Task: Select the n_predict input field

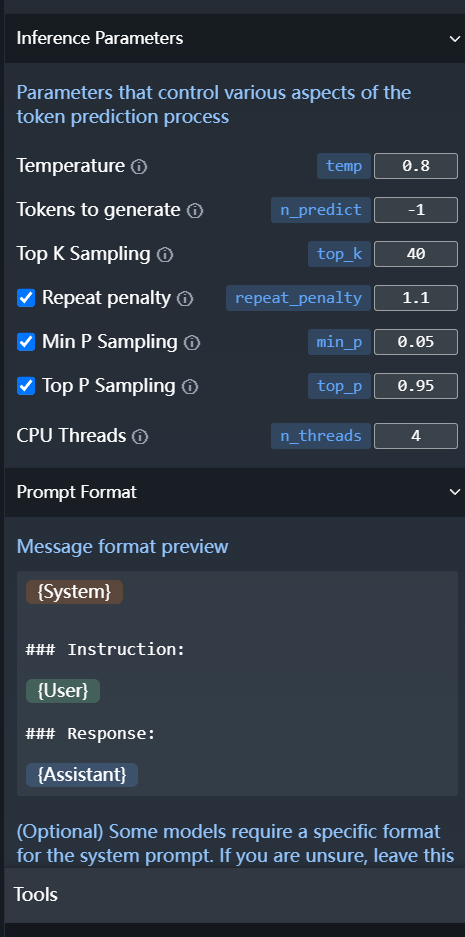Action: [x=416, y=210]
